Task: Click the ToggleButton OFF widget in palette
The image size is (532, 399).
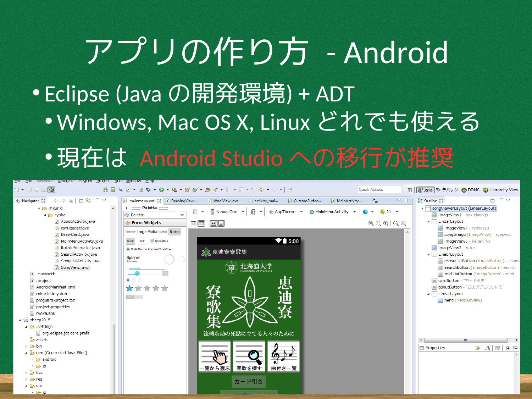Action: [142, 241]
